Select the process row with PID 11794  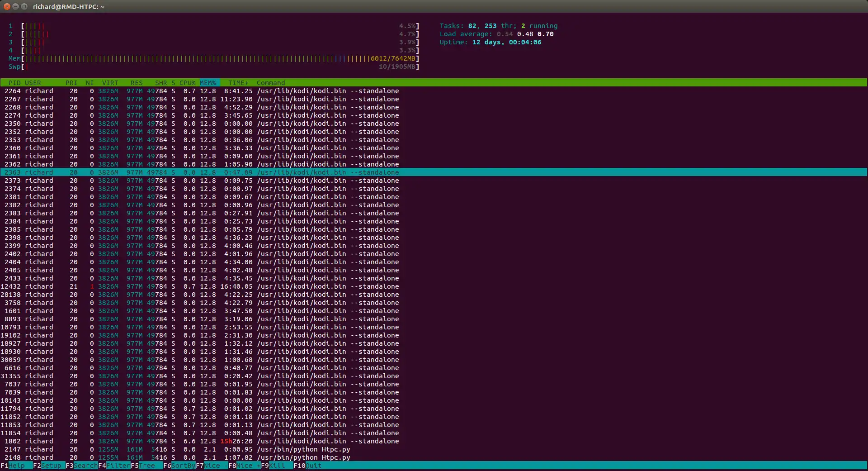point(434,409)
